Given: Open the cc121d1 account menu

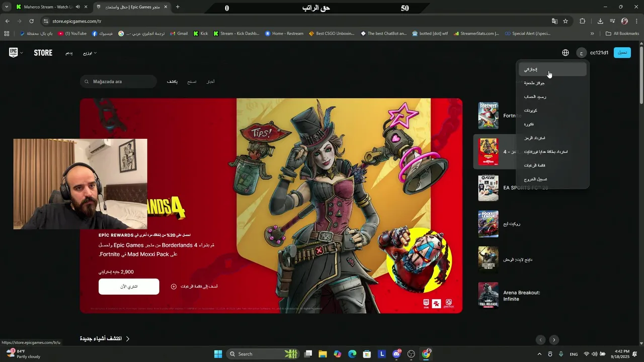Looking at the screenshot, I should coord(599,53).
